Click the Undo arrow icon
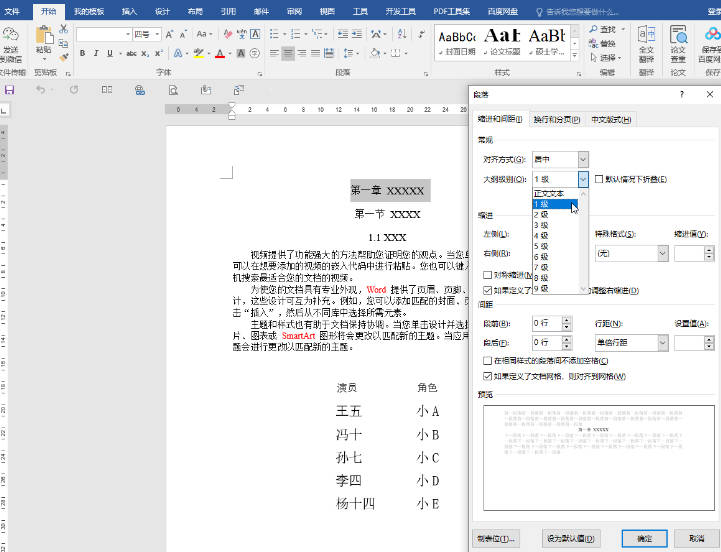 pos(40,90)
